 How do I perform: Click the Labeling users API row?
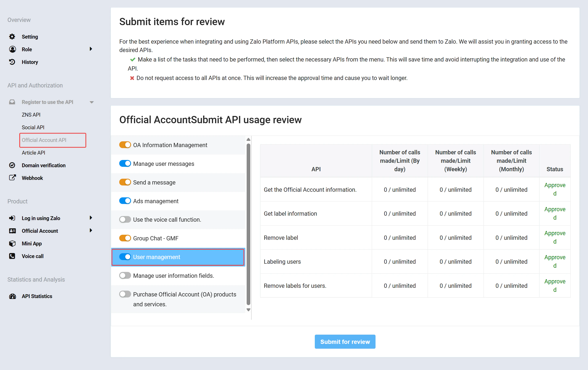pos(415,261)
